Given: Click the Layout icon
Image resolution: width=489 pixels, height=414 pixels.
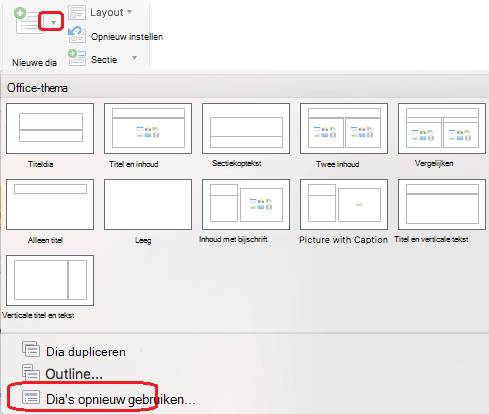Looking at the screenshot, I should tap(77, 12).
